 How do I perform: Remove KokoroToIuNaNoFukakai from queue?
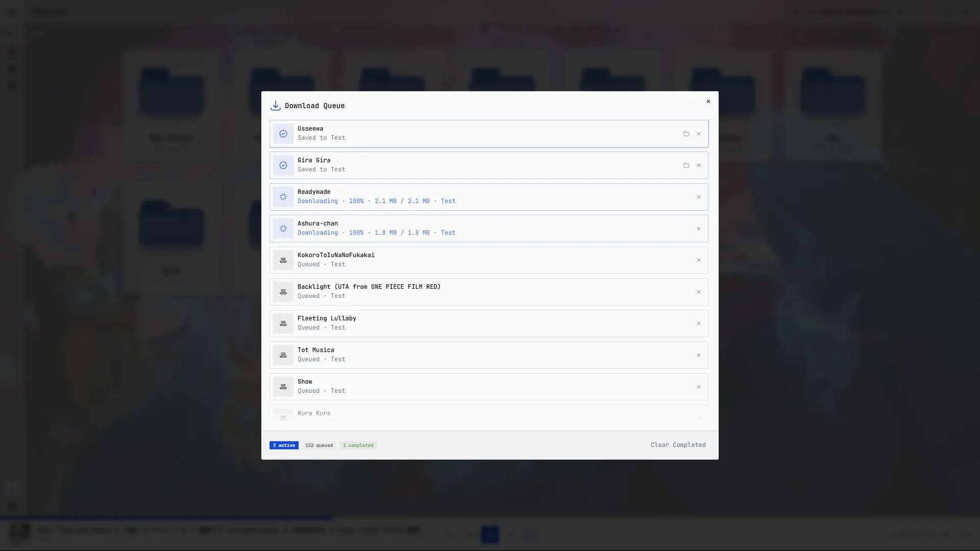(698, 260)
